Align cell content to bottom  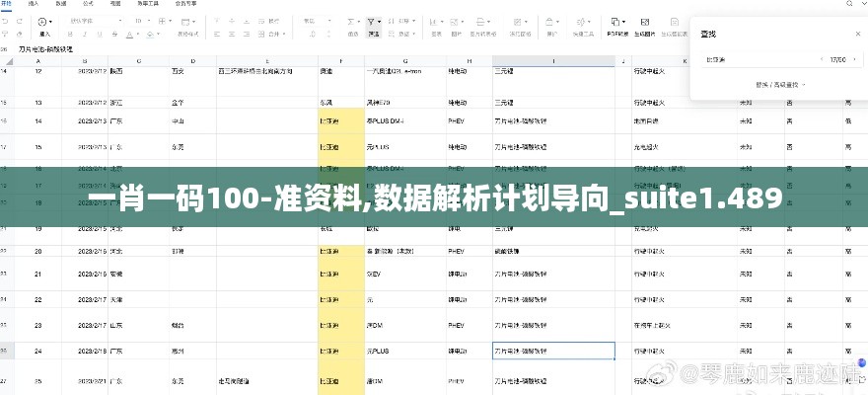pyautogui.click(x=247, y=22)
